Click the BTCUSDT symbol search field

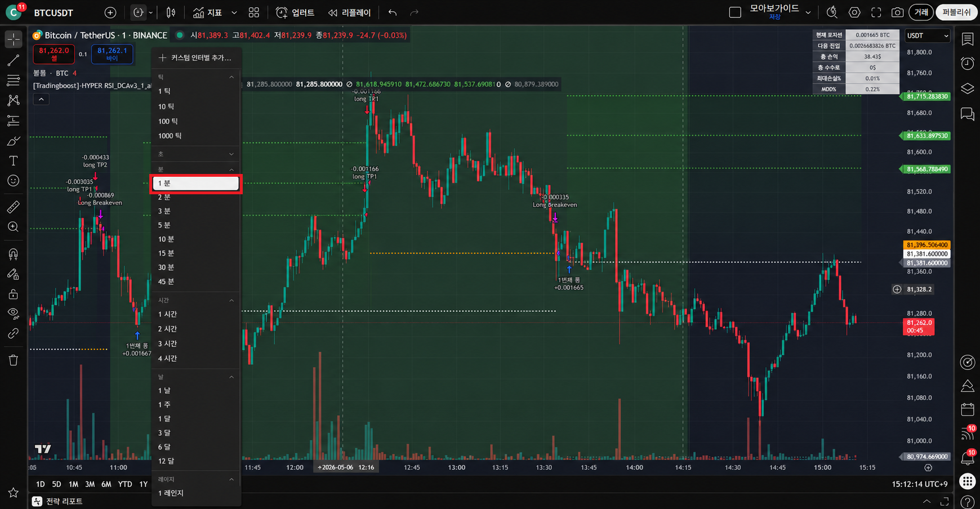[54, 12]
